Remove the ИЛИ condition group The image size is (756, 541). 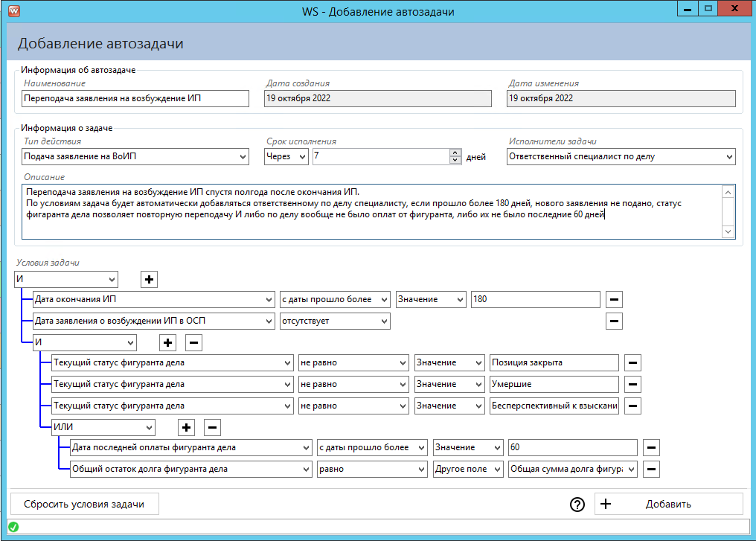tap(212, 427)
